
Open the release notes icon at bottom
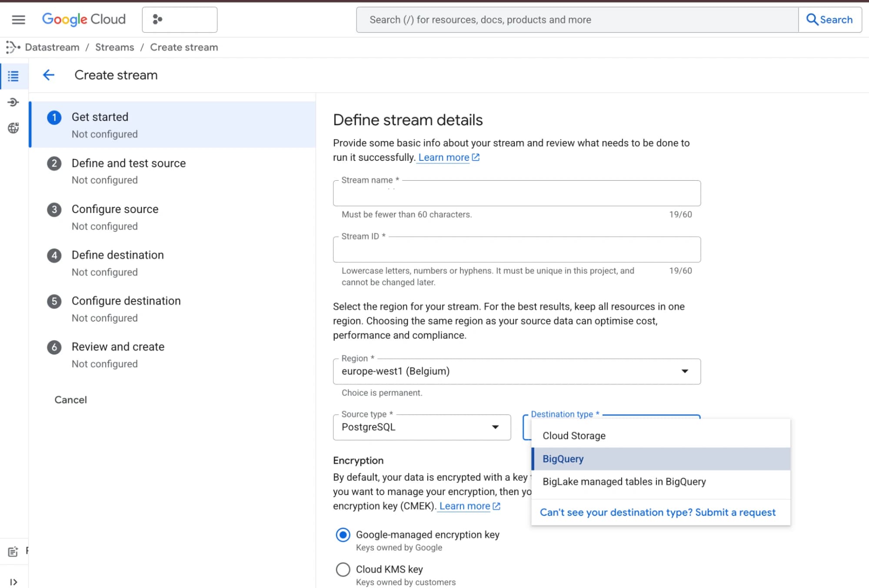point(13,551)
